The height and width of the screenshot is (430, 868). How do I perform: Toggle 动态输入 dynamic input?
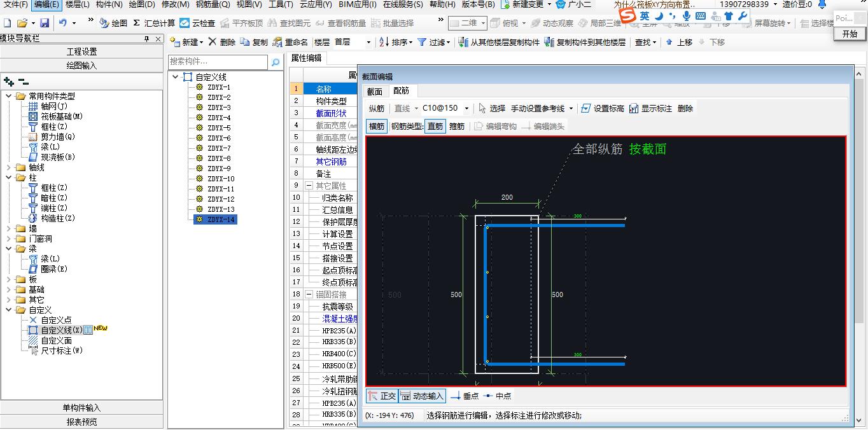coord(422,396)
